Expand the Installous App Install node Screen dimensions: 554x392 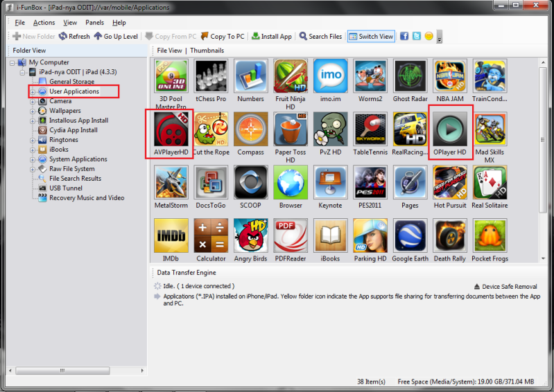point(33,121)
